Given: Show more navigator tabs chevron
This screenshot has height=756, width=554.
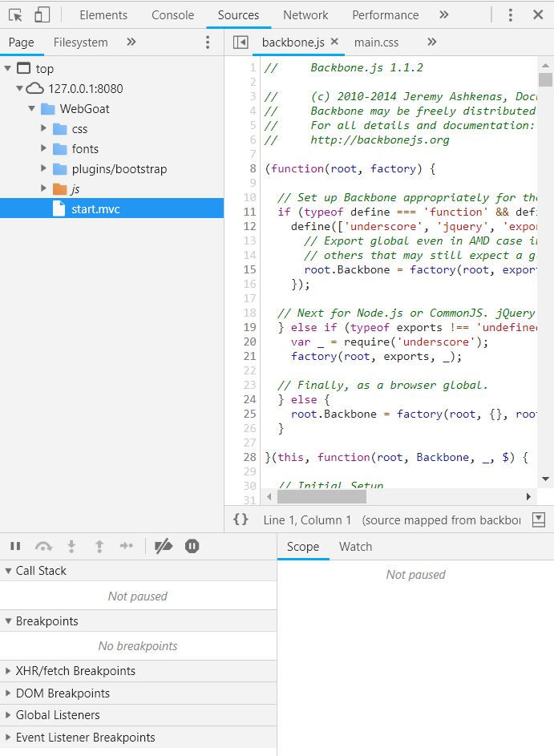Looking at the screenshot, I should pos(131,42).
